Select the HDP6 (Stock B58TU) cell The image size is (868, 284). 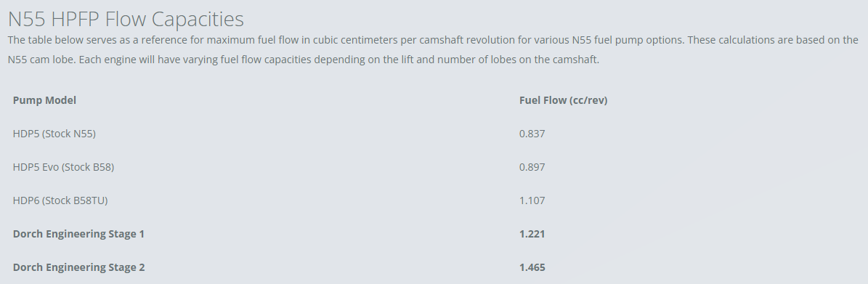[60, 200]
